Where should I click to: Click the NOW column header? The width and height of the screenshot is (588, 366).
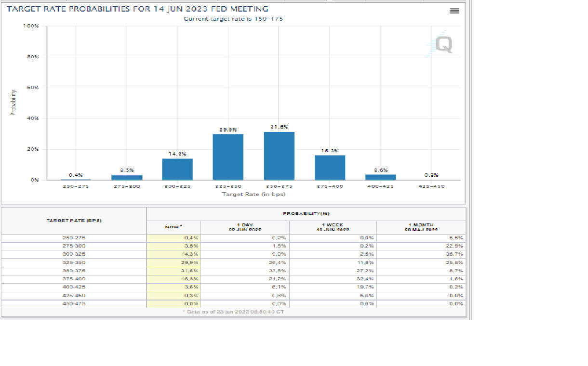click(x=174, y=227)
